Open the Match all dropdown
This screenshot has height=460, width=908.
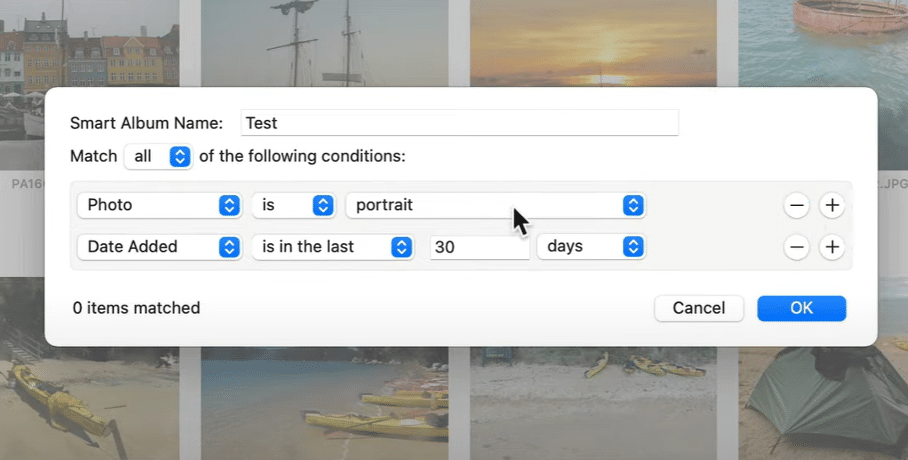click(158, 156)
